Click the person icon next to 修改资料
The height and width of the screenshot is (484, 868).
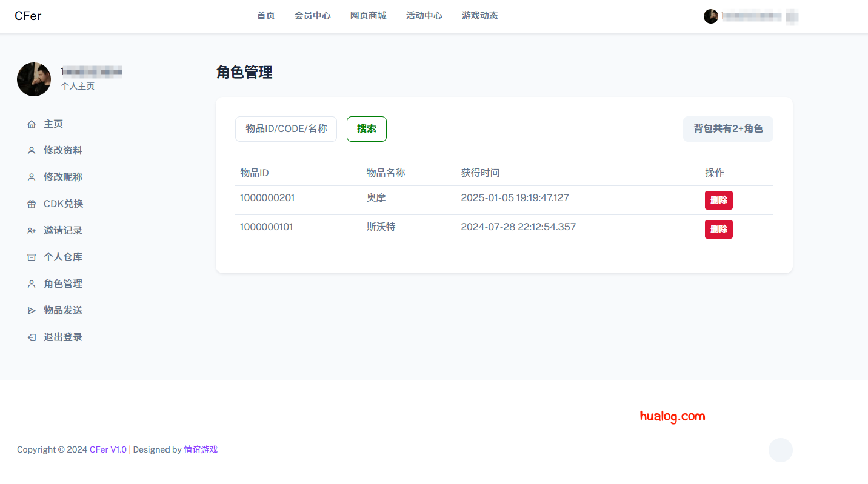tap(32, 151)
